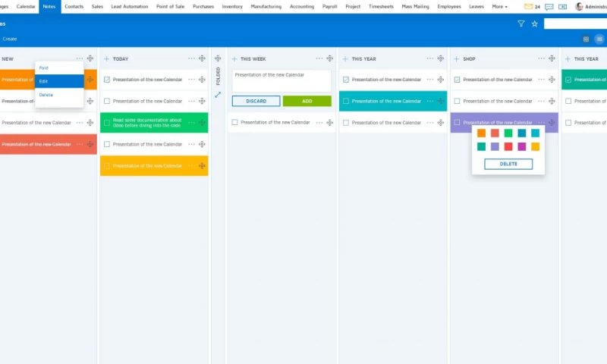
Task: Select Edit in the column context menu
Action: [x=44, y=81]
